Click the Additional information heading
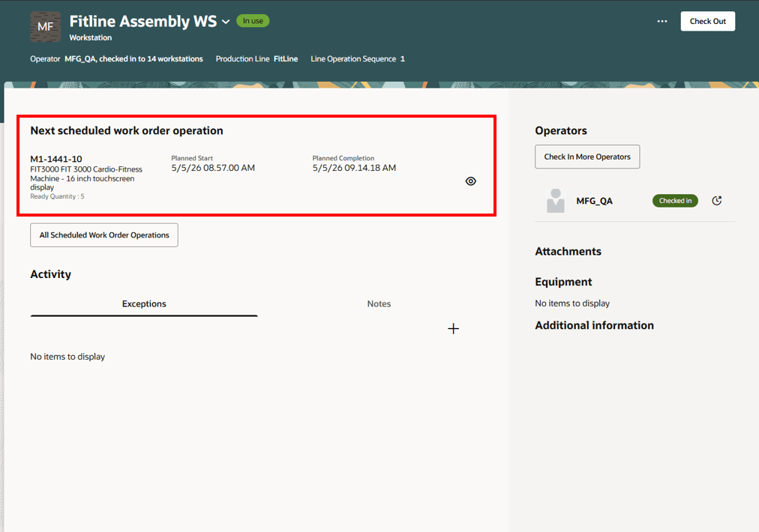Viewport: 759px width, 532px height. [x=595, y=325]
